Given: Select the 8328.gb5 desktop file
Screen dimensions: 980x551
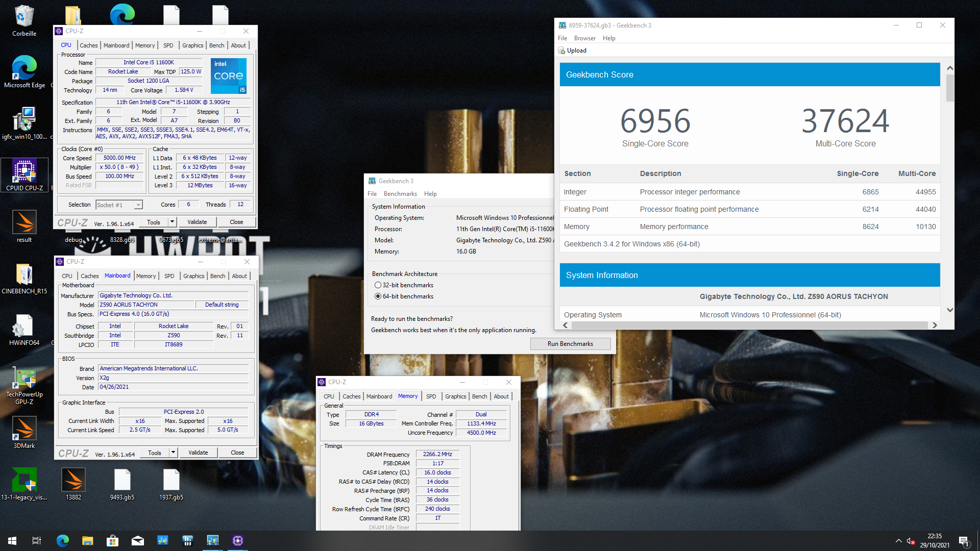Looking at the screenshot, I should coord(122,240).
